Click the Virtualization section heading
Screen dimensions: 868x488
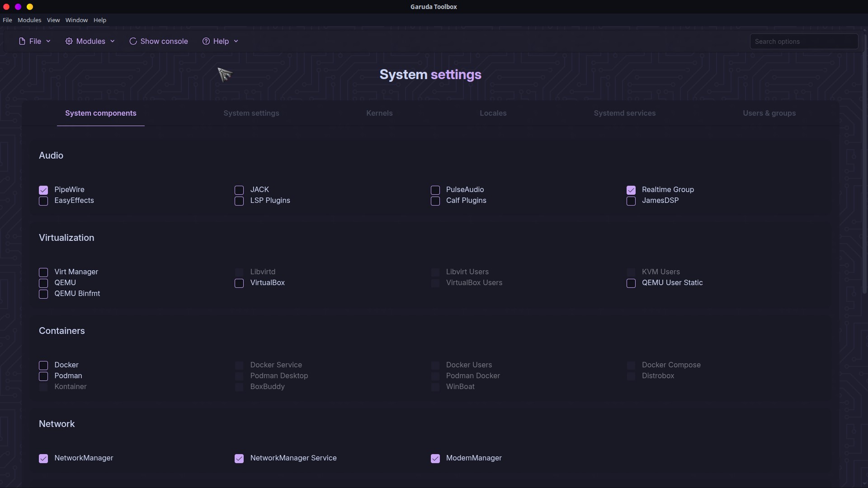tap(66, 238)
